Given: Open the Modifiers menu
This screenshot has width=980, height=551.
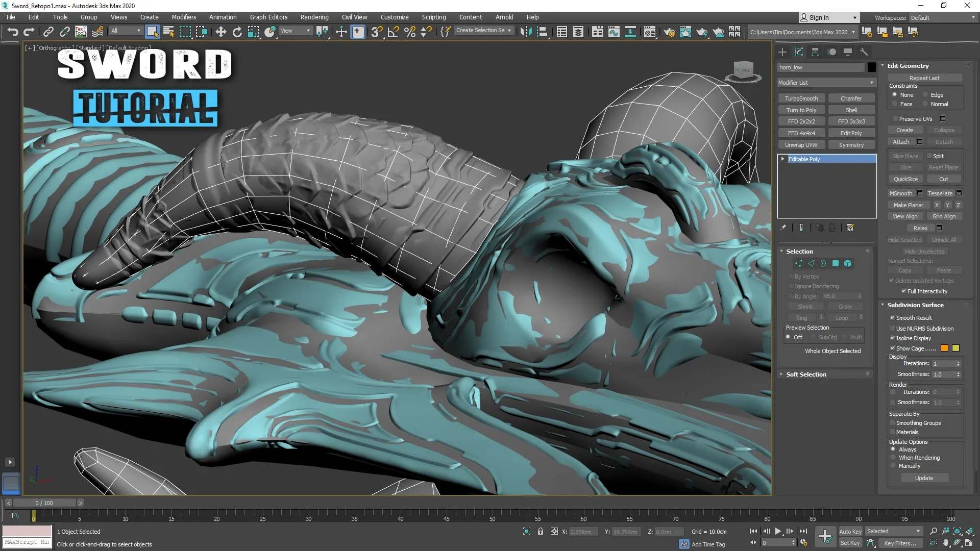Looking at the screenshot, I should (184, 17).
